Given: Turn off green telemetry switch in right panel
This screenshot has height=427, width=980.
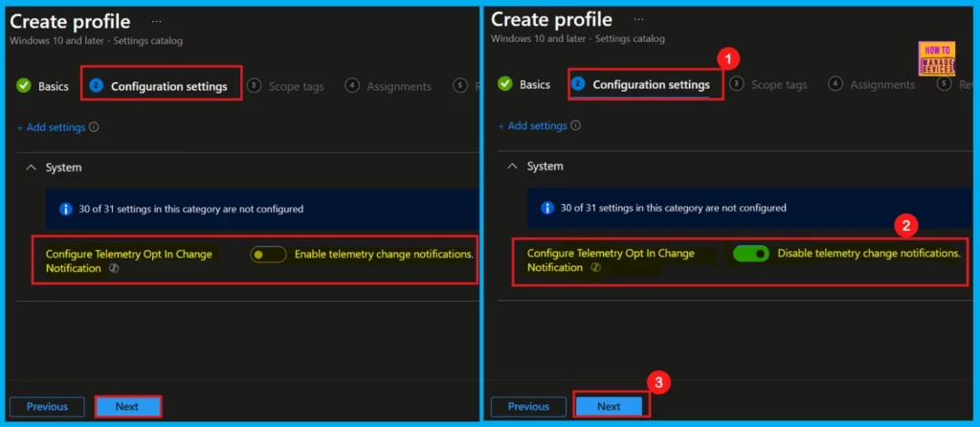Looking at the screenshot, I should tap(750, 253).
